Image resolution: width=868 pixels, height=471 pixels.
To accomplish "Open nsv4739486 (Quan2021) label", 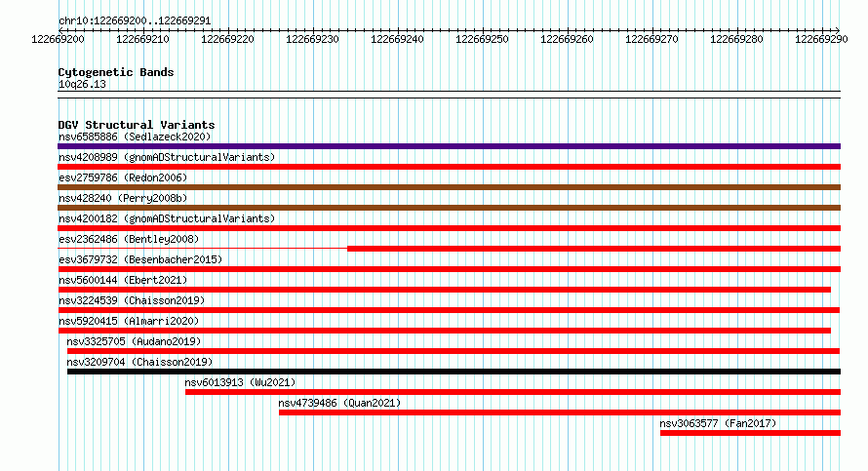I will click(x=339, y=403).
